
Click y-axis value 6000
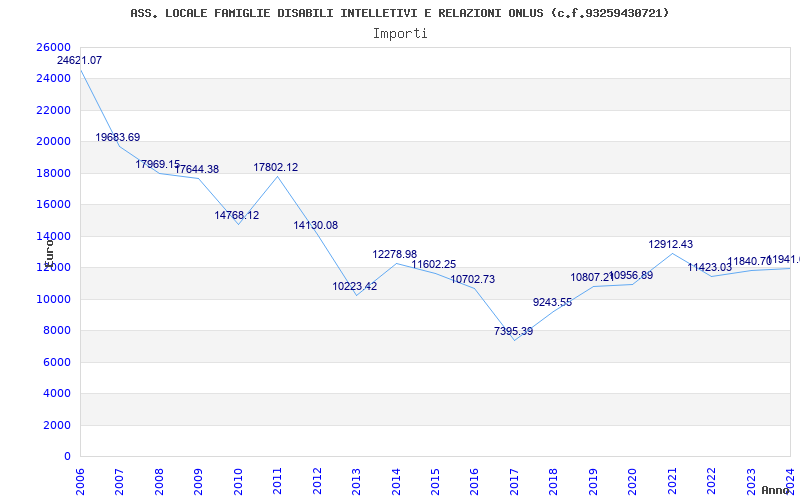click(x=57, y=362)
